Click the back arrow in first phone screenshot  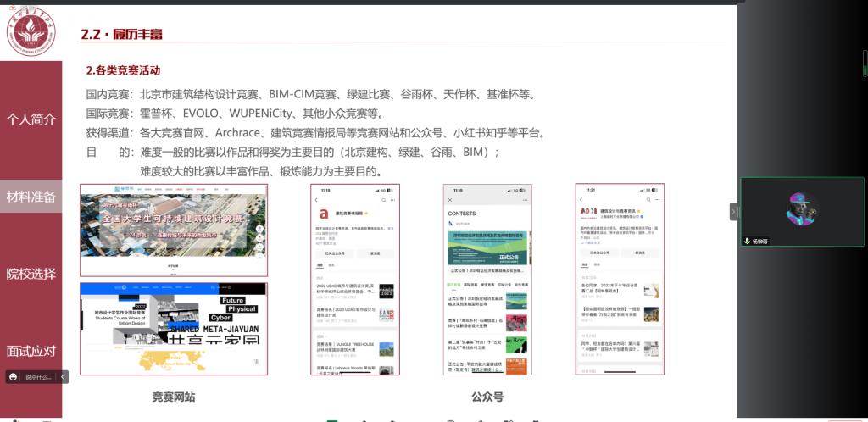tap(316, 200)
